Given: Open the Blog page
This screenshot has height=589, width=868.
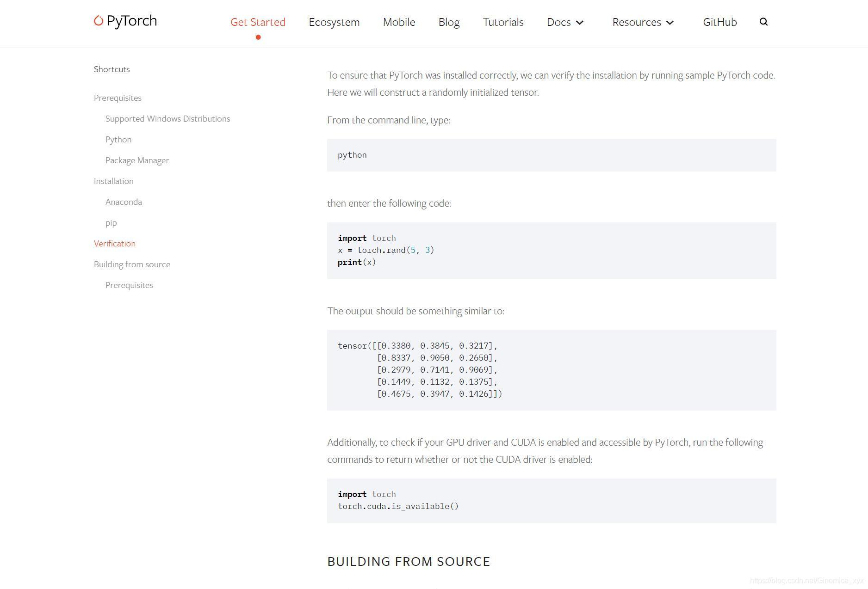Looking at the screenshot, I should (449, 22).
